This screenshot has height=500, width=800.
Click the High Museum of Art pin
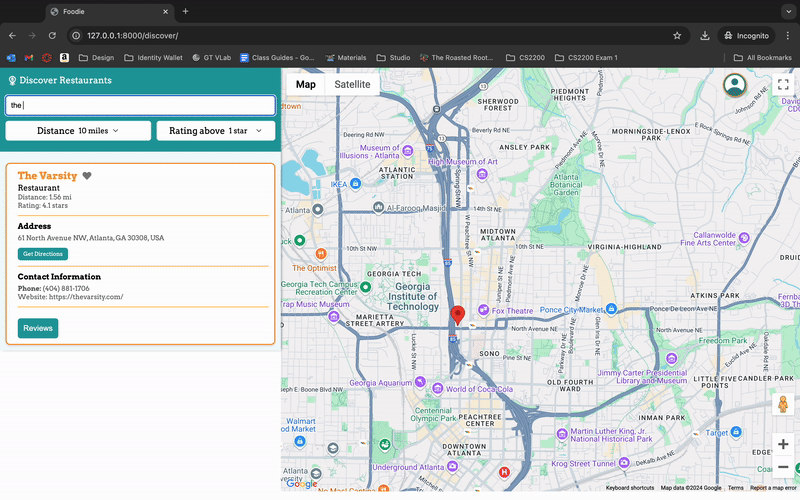point(482,174)
